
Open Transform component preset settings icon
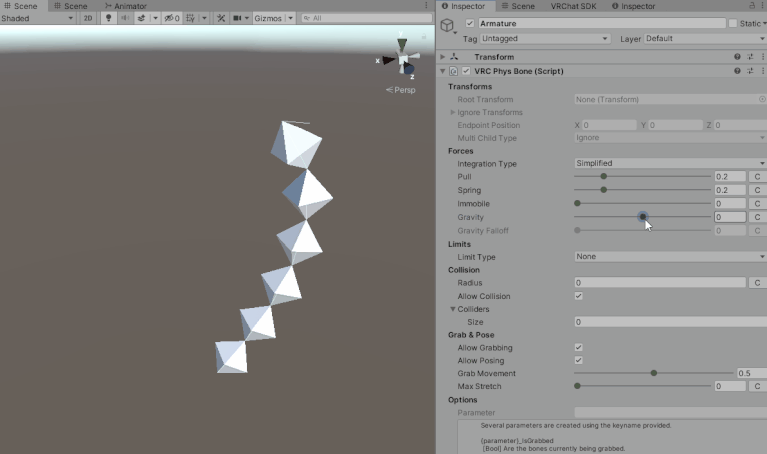749,57
